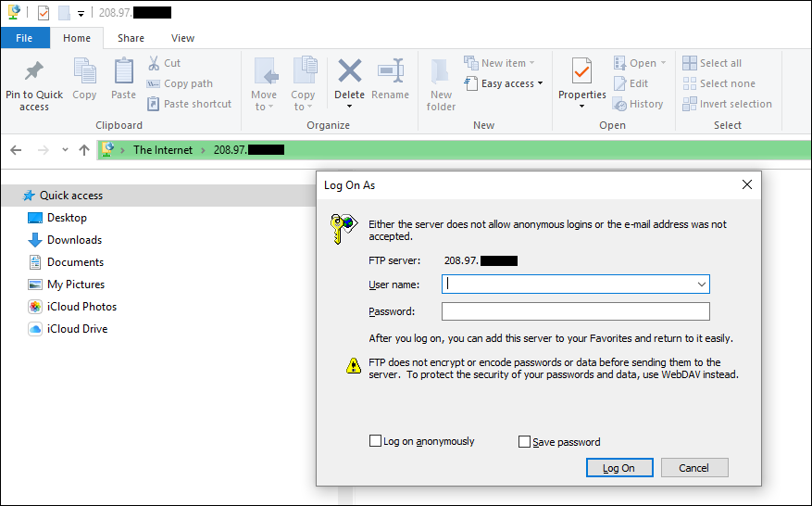Switch to the View ribbon tab
Image resolution: width=812 pixels, height=506 pixels.
click(182, 38)
